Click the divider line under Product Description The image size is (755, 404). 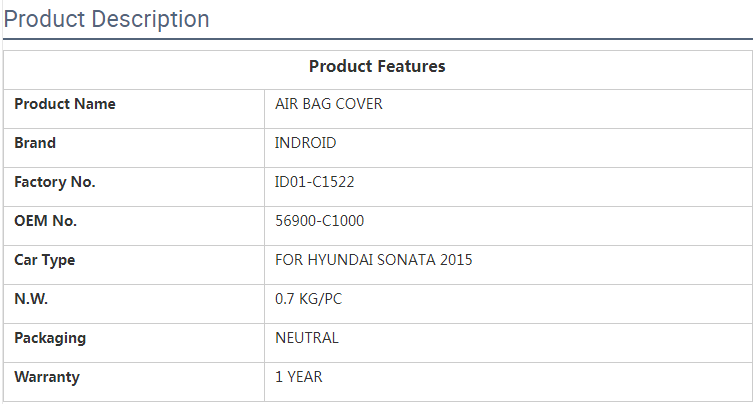coord(377,39)
